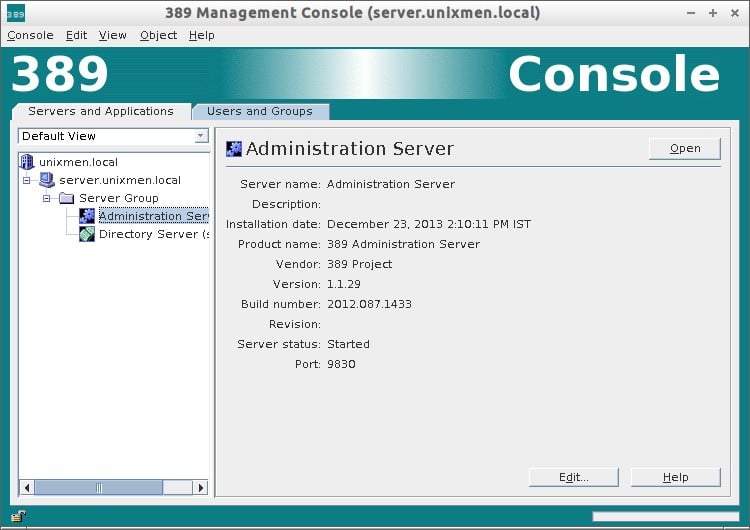Click the Administration Server panel heading

[350, 149]
